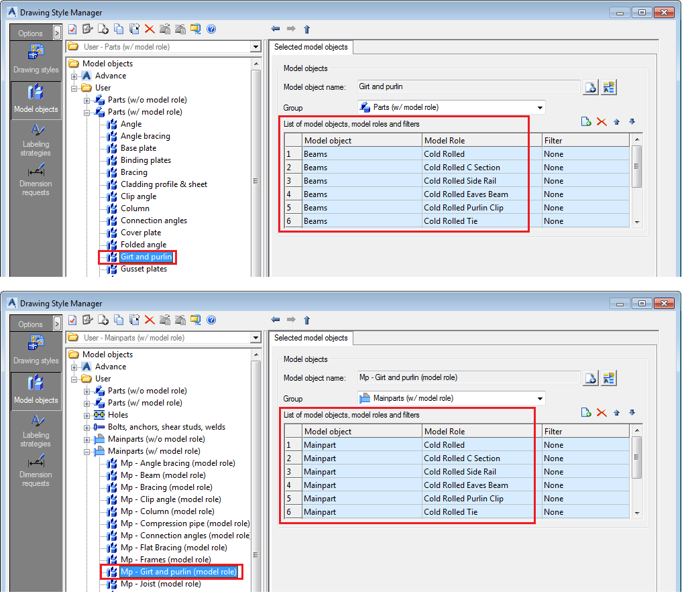This screenshot has height=616, width=690.
Task: Select Selected model objects tab in Mainparts window
Action: click(310, 338)
